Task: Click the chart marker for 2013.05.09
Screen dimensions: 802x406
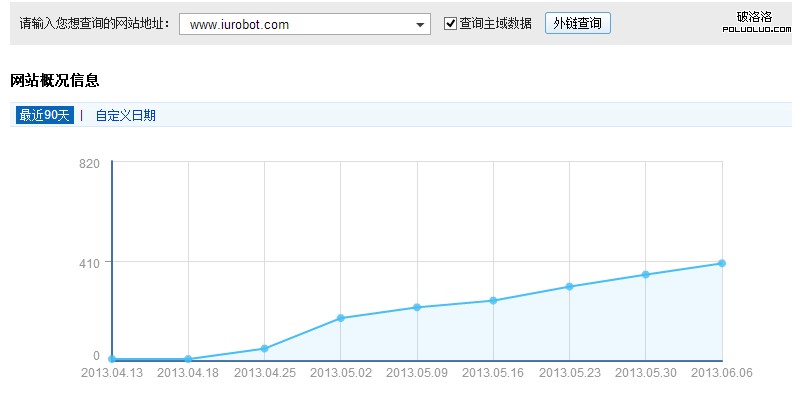Action: point(417,307)
